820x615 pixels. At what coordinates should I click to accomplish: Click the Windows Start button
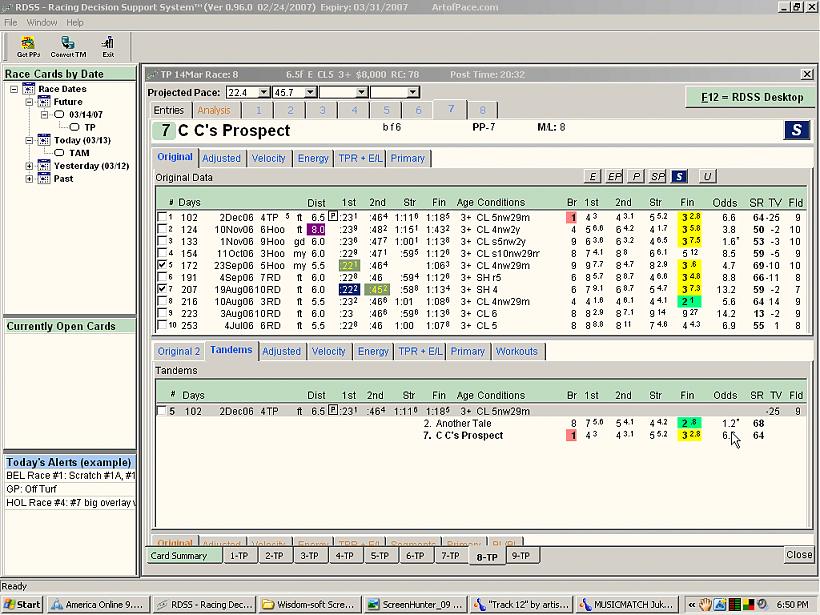pyautogui.click(x=22, y=605)
